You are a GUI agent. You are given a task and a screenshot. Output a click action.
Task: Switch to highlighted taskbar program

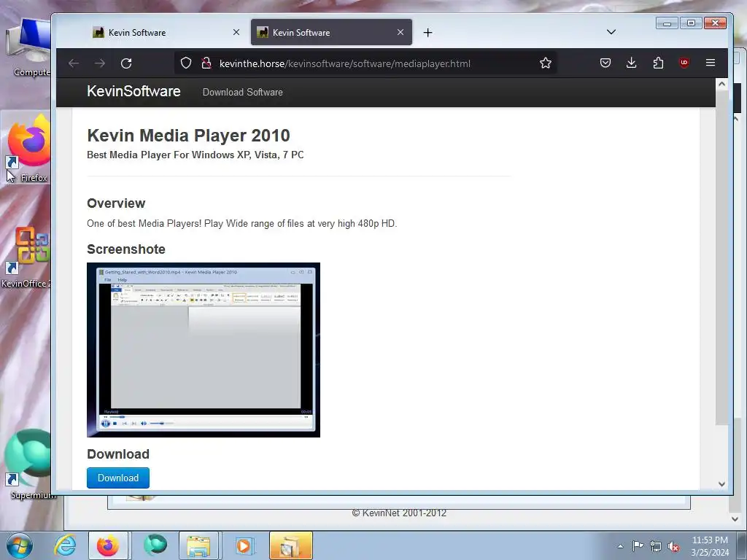point(290,545)
